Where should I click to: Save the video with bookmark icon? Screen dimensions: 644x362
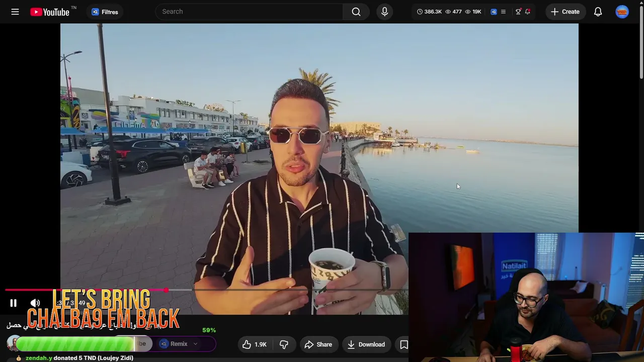click(x=404, y=344)
